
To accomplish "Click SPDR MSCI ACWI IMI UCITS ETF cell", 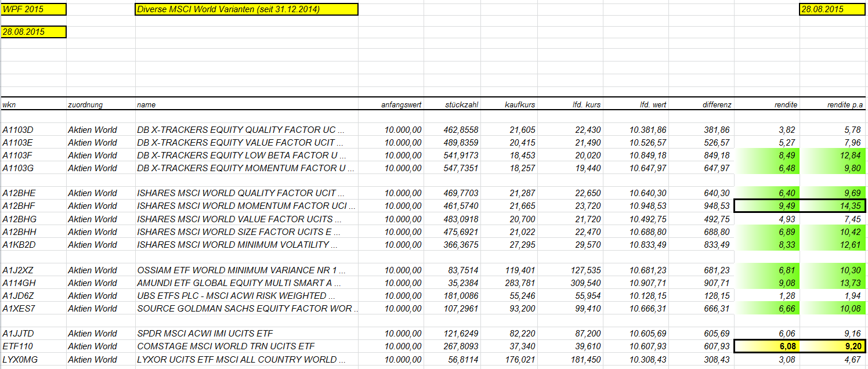I will [247, 333].
